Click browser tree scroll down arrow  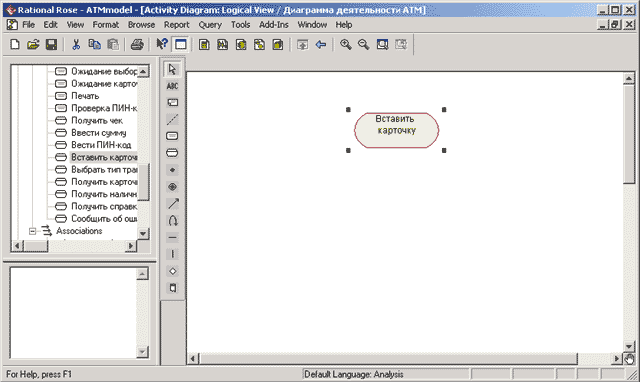143,234
